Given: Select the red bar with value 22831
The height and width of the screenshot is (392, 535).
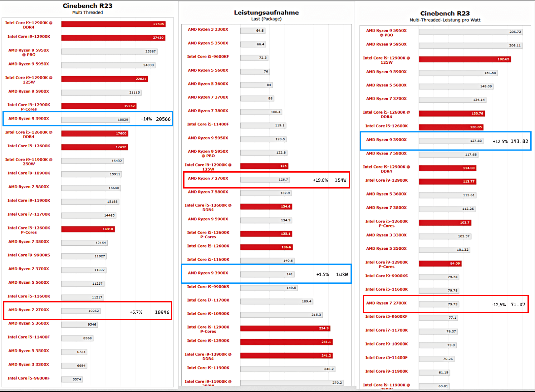Looking at the screenshot, I should pyautogui.click(x=105, y=79).
